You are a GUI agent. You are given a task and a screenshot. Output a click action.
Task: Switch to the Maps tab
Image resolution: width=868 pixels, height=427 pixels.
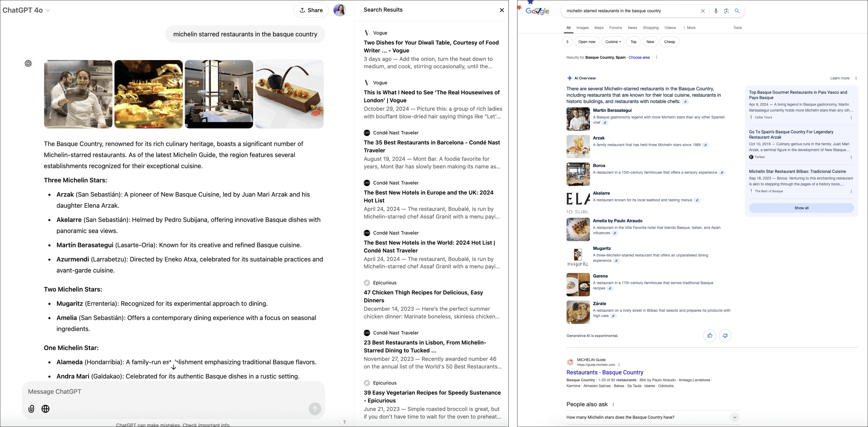point(599,28)
